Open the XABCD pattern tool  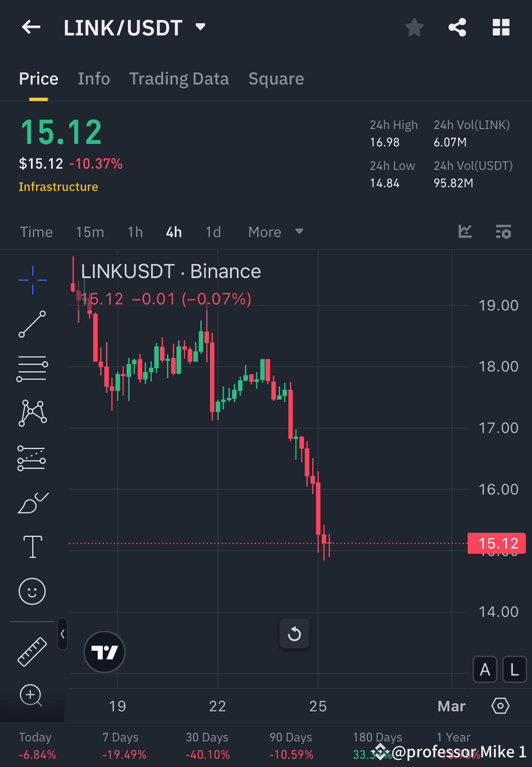click(x=32, y=413)
